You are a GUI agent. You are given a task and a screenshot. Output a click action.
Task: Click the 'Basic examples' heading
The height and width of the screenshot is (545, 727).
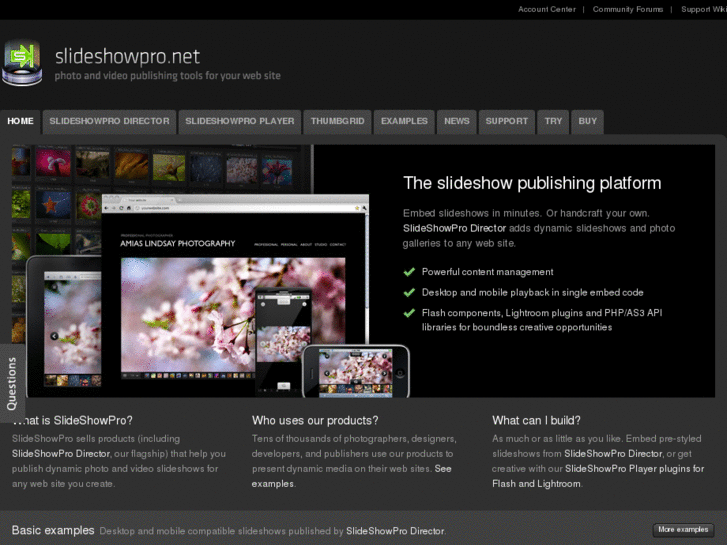tap(53, 530)
